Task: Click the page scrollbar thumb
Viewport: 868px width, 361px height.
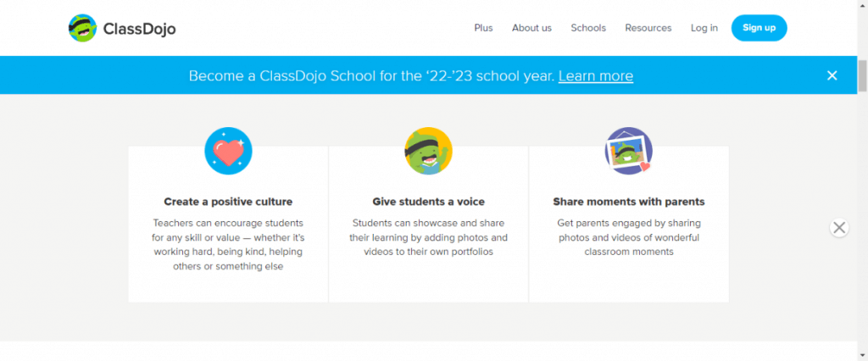Action: [862, 76]
